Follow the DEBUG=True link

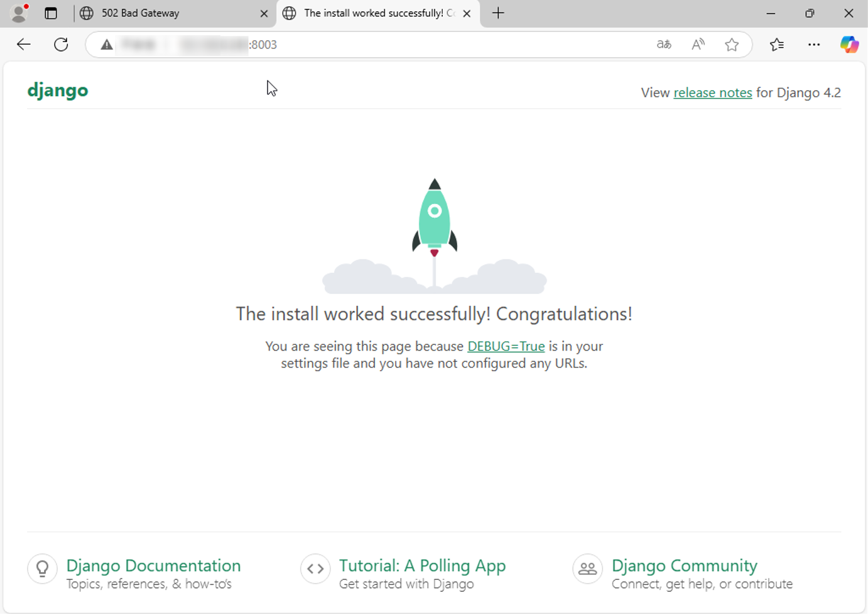click(506, 346)
